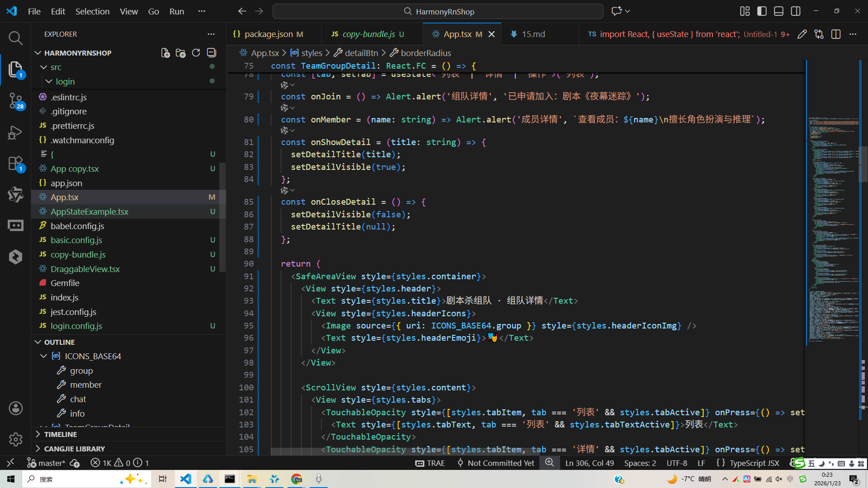Refresh the explorer file tree
The image size is (868, 488).
point(196,53)
